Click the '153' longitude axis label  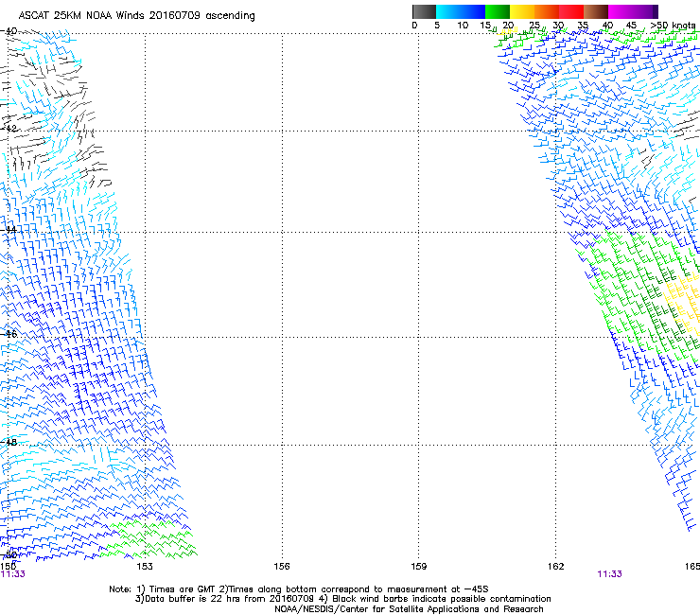point(145,567)
